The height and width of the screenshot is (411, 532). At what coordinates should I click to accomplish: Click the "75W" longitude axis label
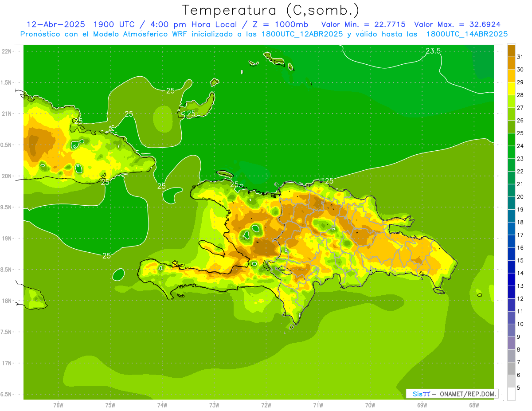point(110,405)
